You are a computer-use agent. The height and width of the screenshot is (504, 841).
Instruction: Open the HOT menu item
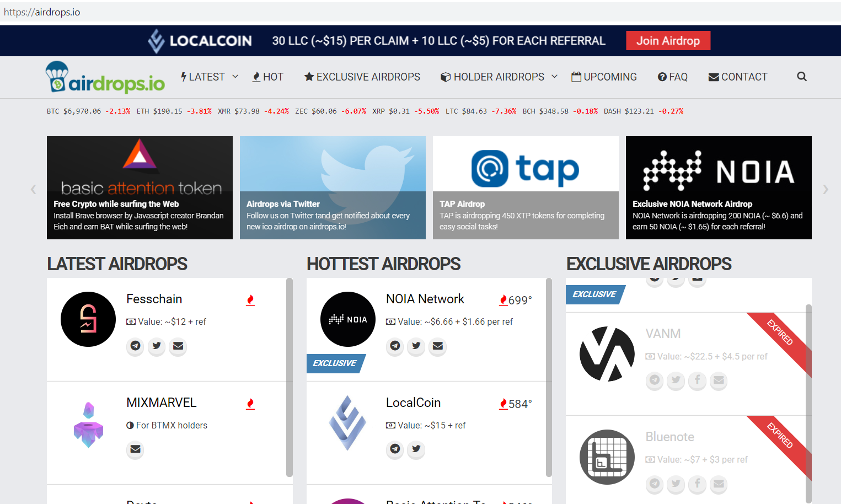[268, 77]
